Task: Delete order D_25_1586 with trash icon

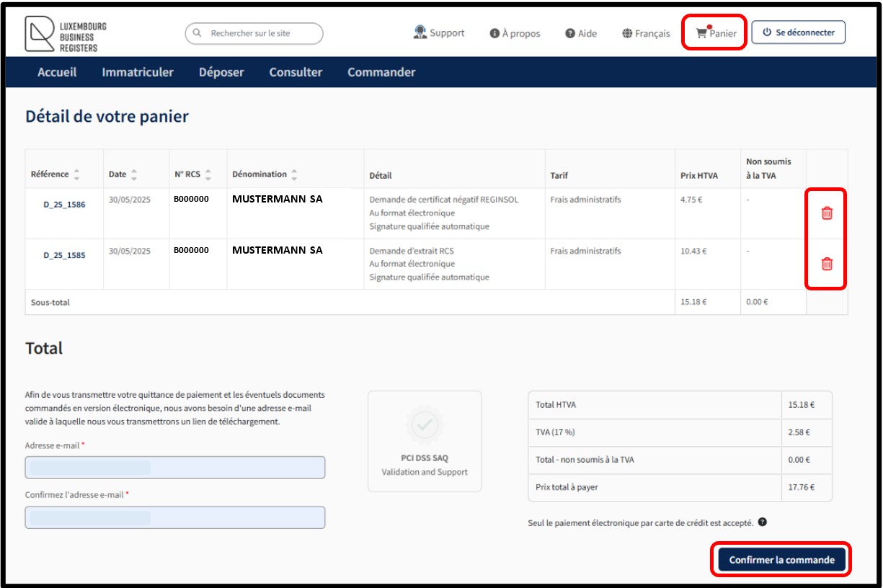Action: click(x=827, y=213)
